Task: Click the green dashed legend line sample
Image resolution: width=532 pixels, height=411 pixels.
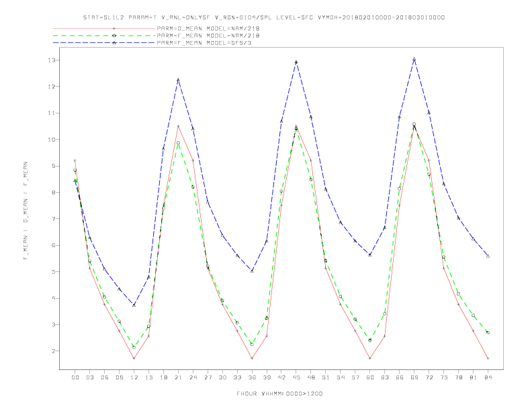Action: [x=104, y=36]
